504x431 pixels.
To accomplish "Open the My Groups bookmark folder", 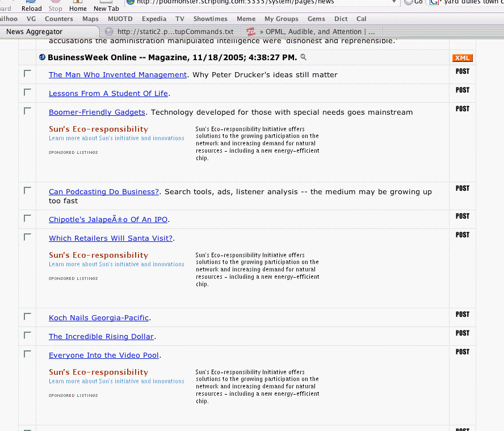I will point(281,19).
